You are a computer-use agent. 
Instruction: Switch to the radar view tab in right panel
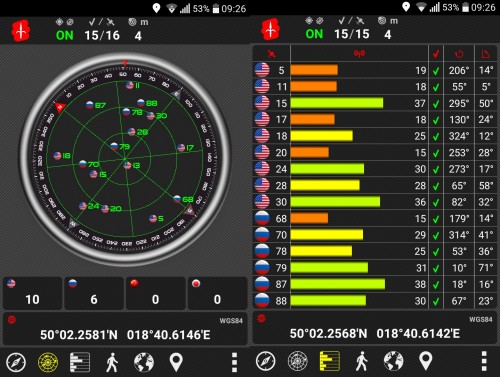(298, 361)
